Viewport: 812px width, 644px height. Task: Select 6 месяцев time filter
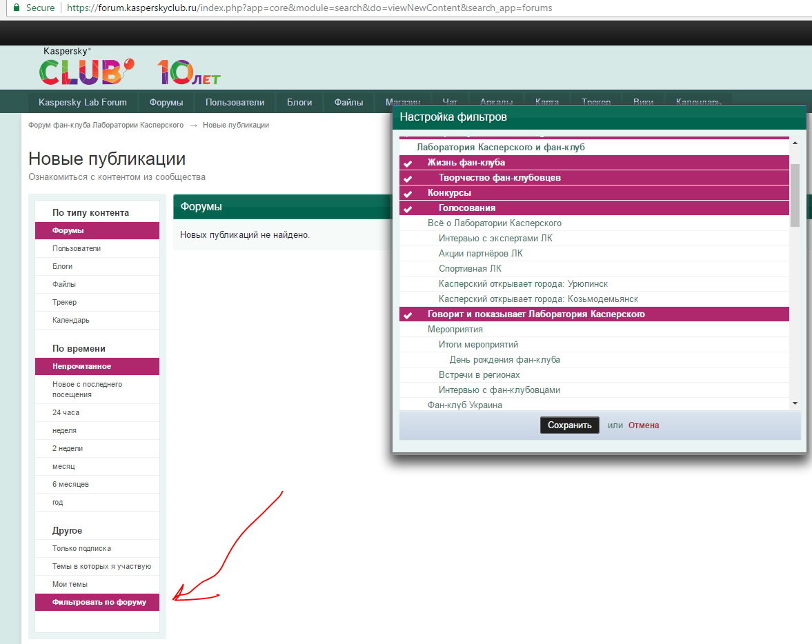click(x=97, y=484)
